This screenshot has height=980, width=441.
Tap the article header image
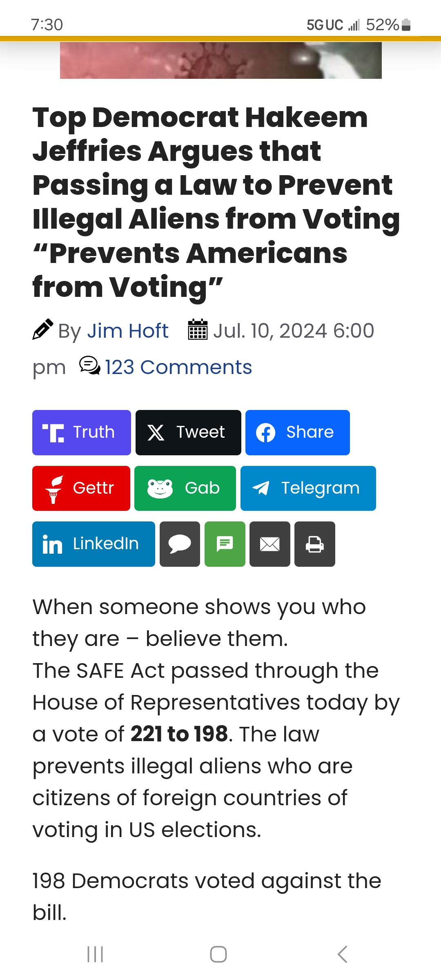[220, 60]
